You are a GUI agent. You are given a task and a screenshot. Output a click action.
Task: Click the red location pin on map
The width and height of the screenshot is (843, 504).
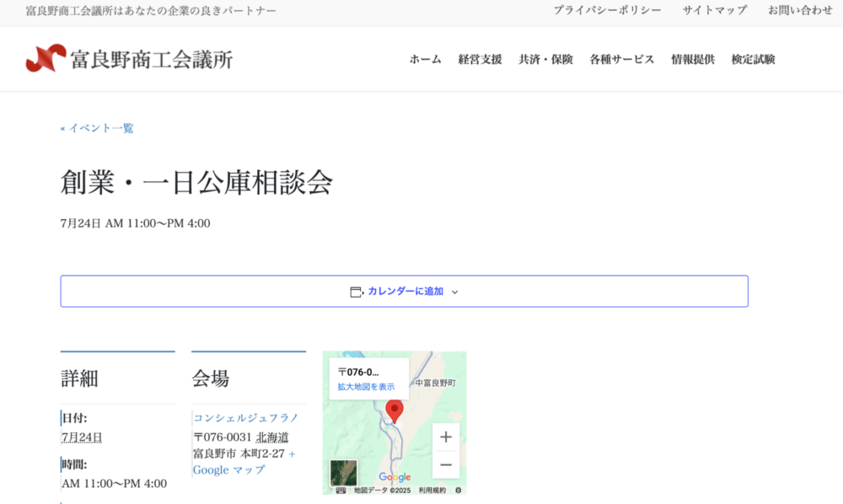click(394, 410)
